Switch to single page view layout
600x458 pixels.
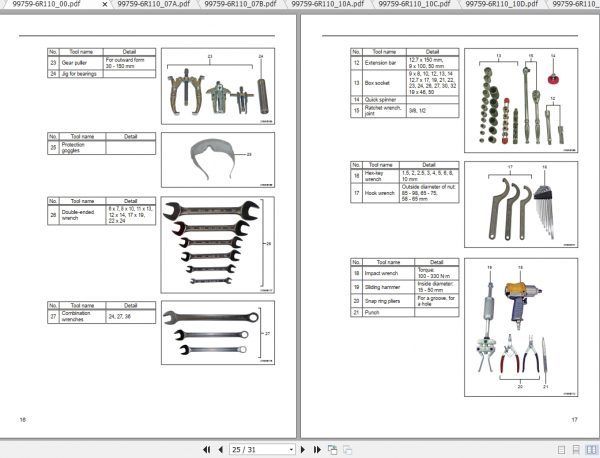561,450
